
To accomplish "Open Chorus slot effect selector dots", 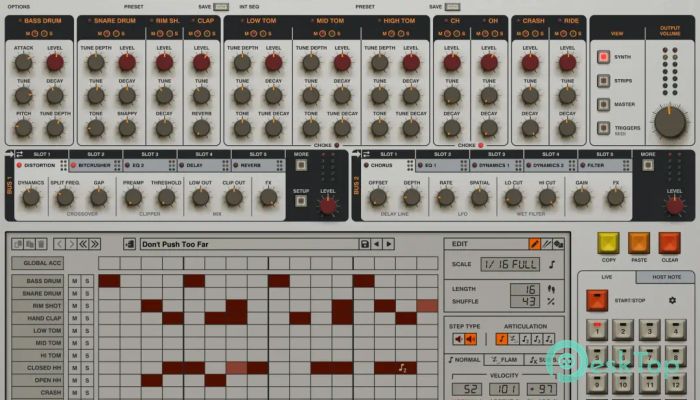I will point(410,165).
